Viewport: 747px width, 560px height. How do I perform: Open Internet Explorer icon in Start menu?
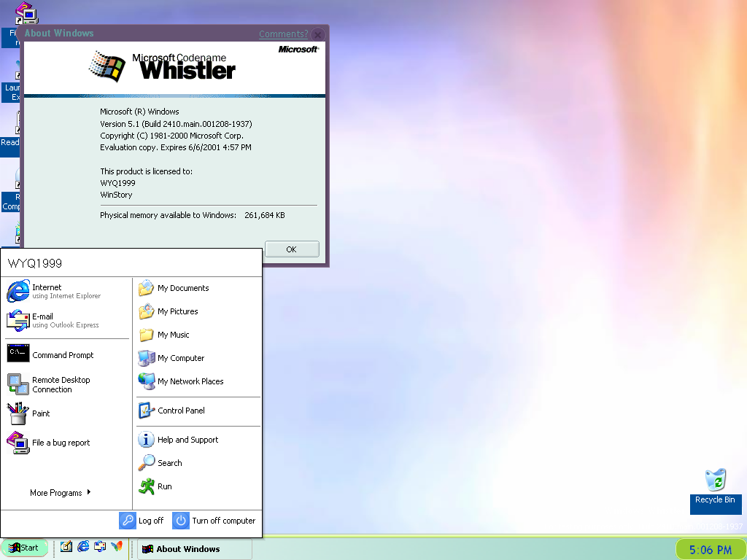(x=18, y=291)
